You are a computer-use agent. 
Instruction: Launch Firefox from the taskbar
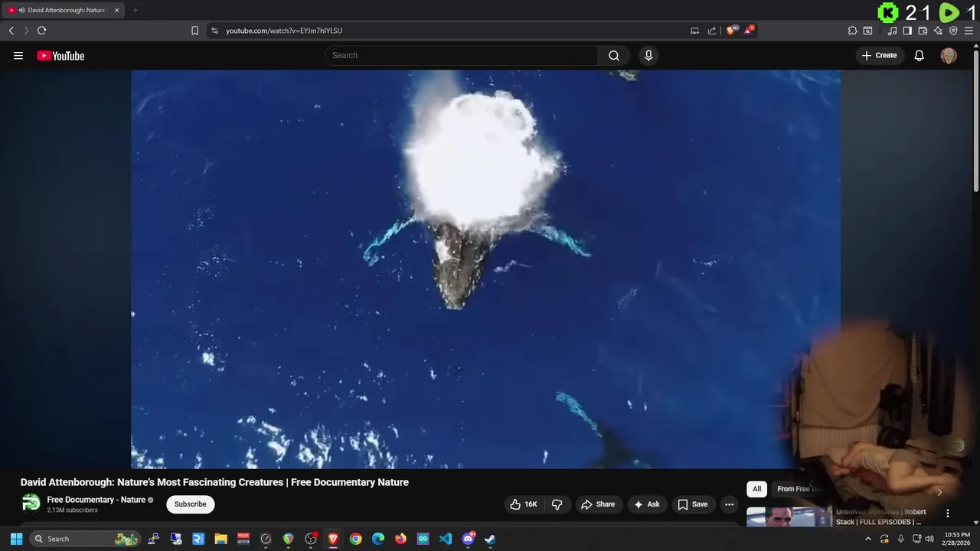click(400, 539)
